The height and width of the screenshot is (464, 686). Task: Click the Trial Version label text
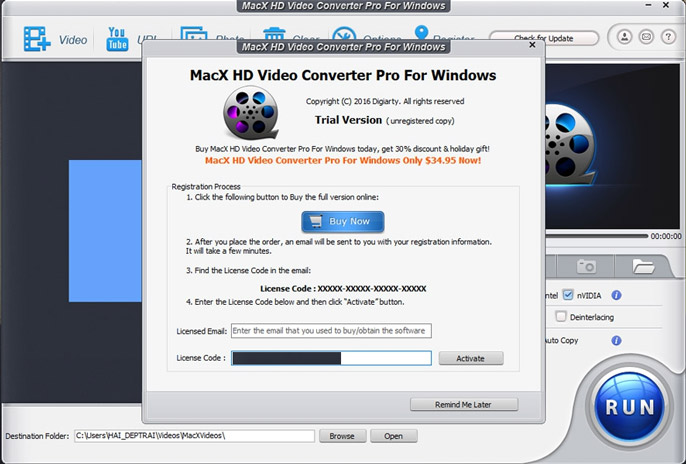coord(348,120)
